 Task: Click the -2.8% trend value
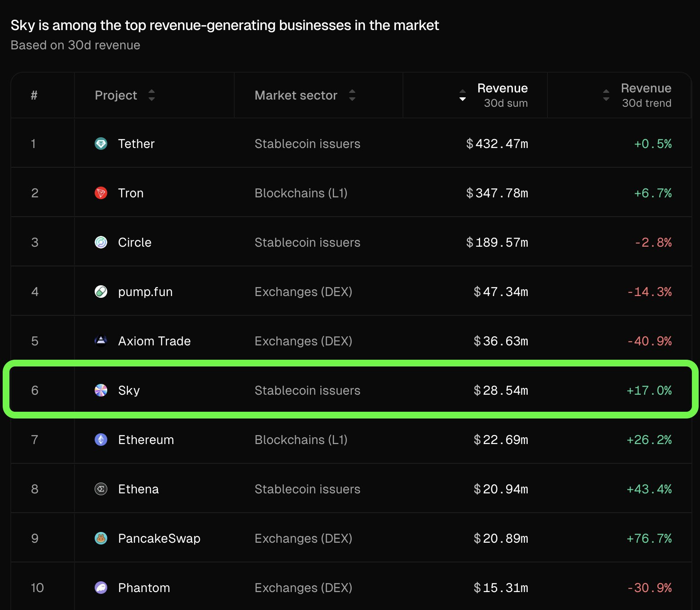tap(653, 242)
